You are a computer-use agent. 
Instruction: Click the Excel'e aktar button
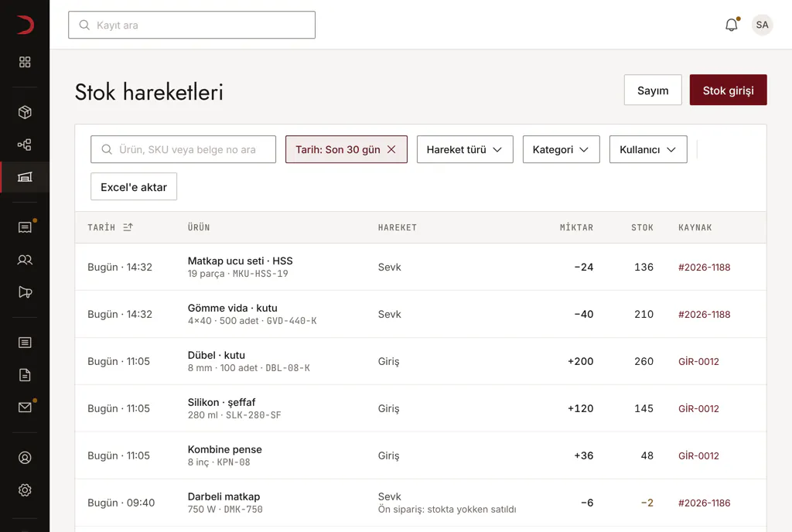[134, 187]
